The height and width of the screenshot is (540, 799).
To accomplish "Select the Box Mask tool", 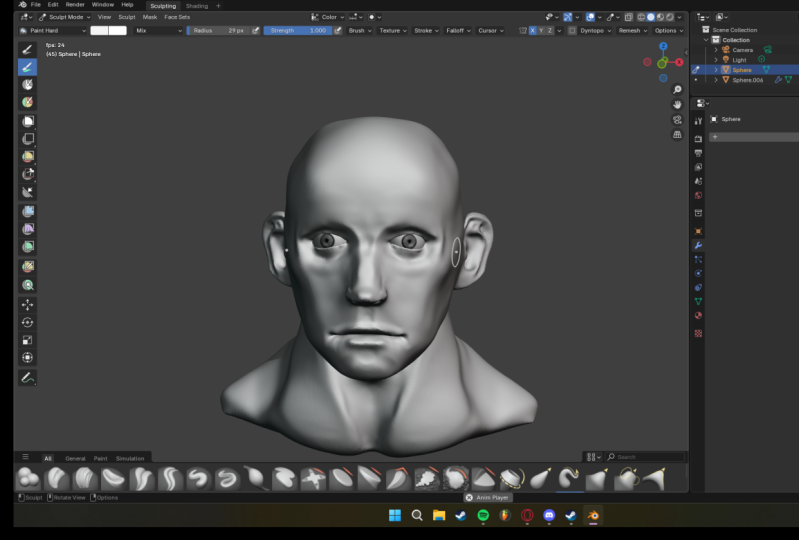I will click(28, 121).
